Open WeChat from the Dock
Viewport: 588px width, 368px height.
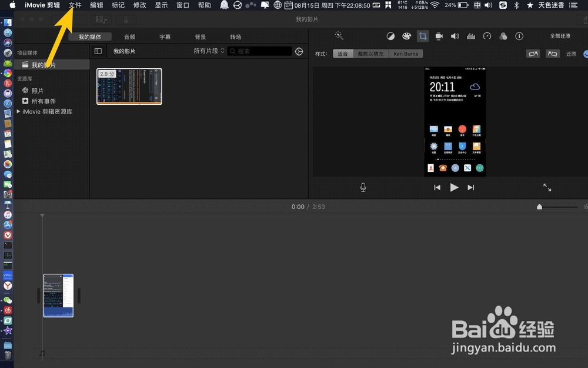[x=8, y=300]
